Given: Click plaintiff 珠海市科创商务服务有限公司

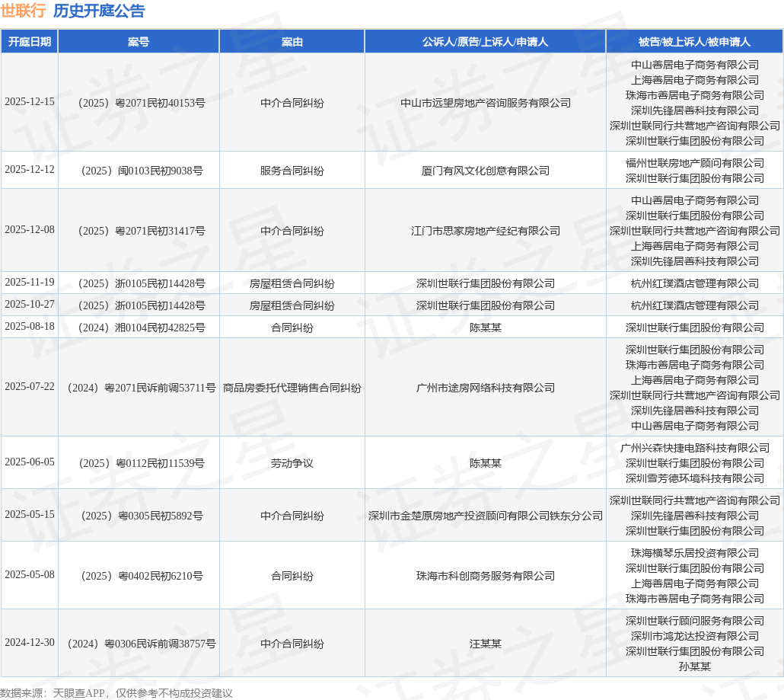Looking at the screenshot, I should (x=486, y=576).
